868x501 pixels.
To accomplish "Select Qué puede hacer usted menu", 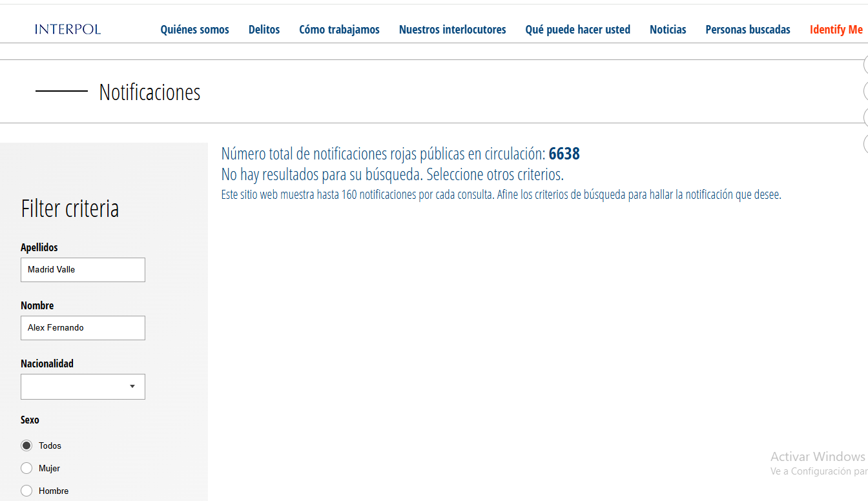I will [577, 30].
